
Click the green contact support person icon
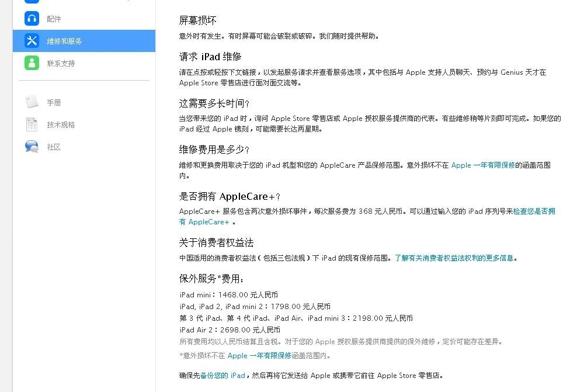[32, 63]
